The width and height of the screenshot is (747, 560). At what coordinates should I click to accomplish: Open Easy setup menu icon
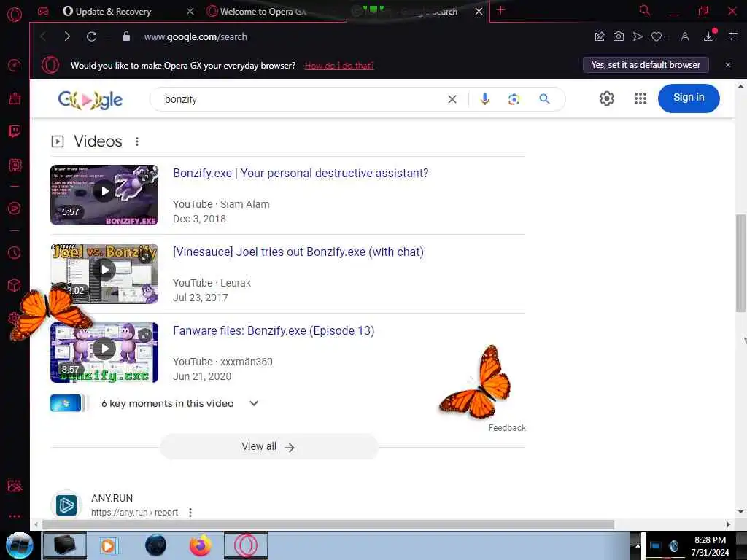coord(733,36)
